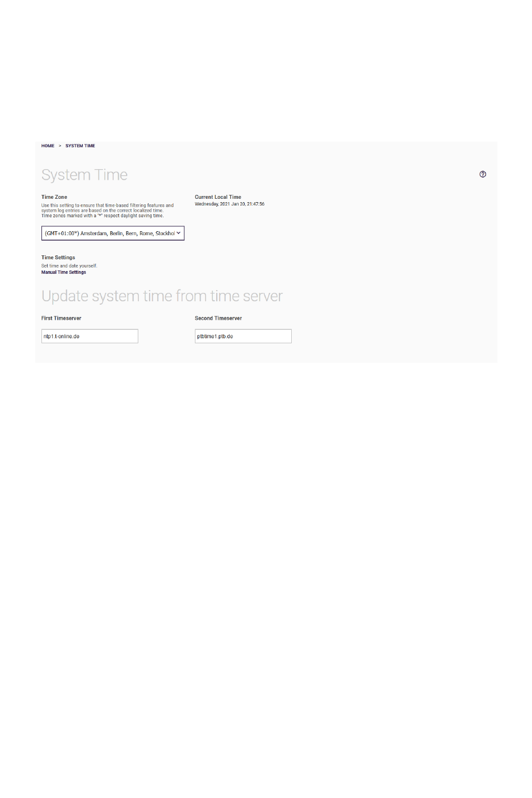The width and height of the screenshot is (532, 798).
Task: Focus the Second Timeserver input field
Action: 243,336
